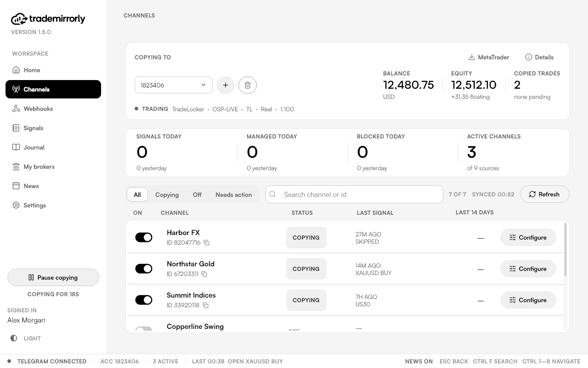The height and width of the screenshot is (368, 588).
Task: Open Home from the sidebar
Action: 53,70
